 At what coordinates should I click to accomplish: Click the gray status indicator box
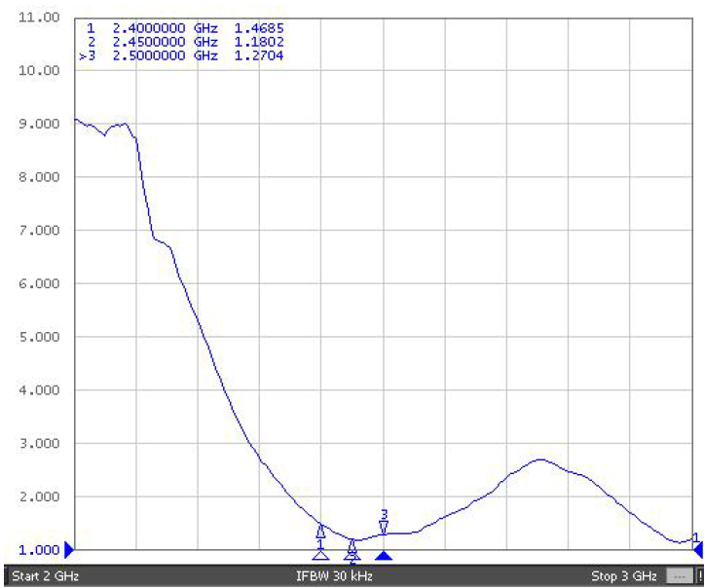point(678,576)
